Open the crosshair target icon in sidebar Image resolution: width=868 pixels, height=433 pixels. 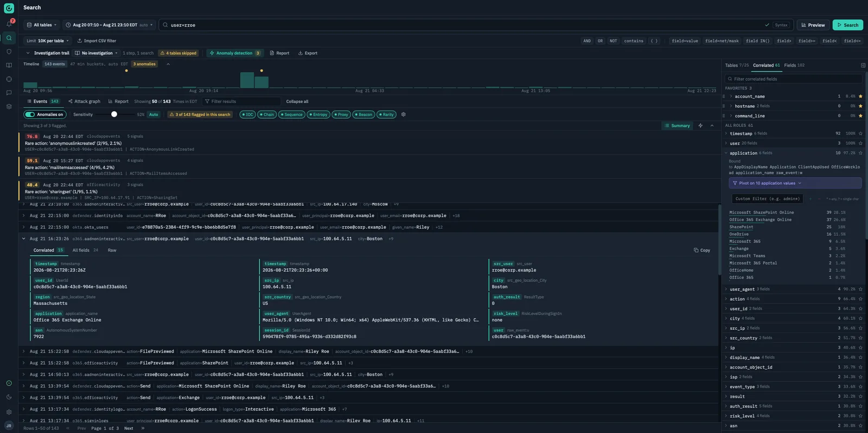[x=9, y=79]
